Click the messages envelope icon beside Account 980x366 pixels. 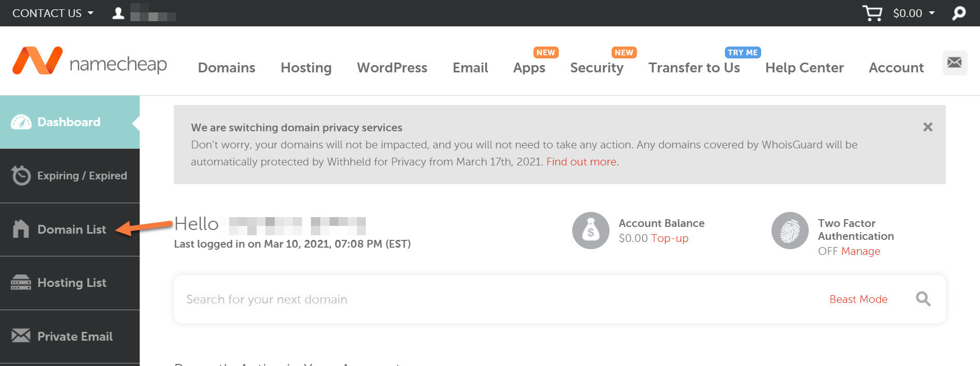[955, 63]
